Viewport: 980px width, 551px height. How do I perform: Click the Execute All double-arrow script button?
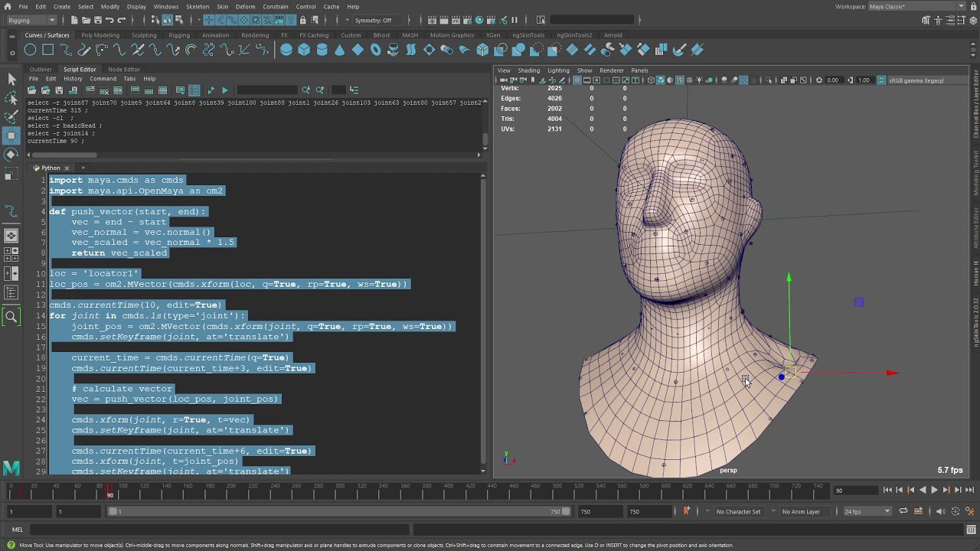point(211,90)
